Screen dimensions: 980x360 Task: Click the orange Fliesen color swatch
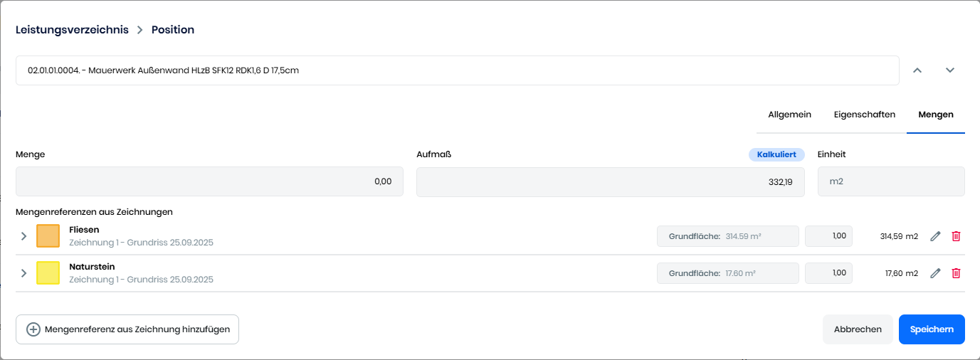click(x=48, y=236)
